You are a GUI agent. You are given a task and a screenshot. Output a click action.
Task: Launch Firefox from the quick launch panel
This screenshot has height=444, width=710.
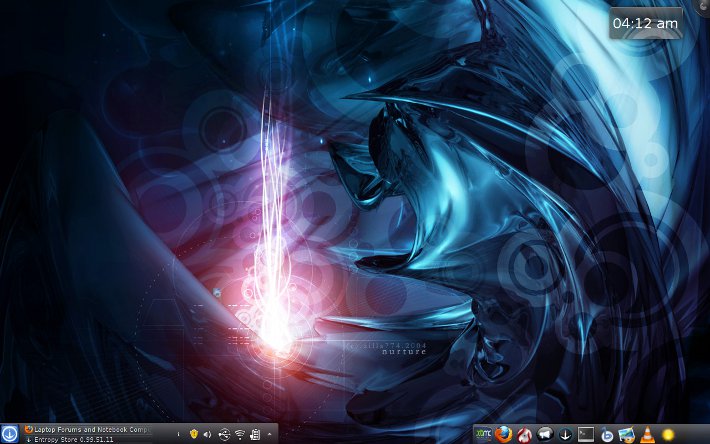click(503, 434)
